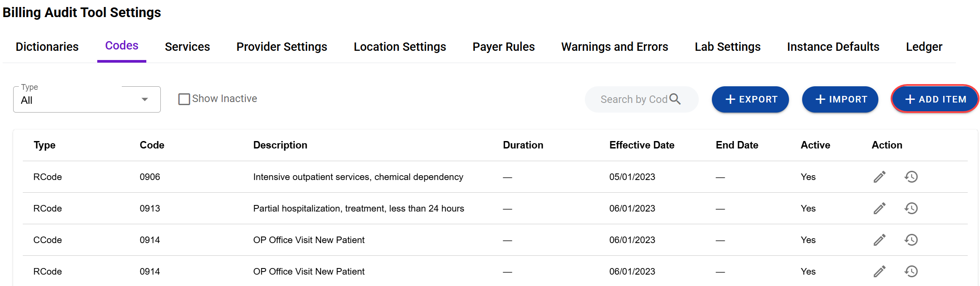The width and height of the screenshot is (980, 286).
Task: View history for Intensive outpatient services row
Action: [x=911, y=177]
